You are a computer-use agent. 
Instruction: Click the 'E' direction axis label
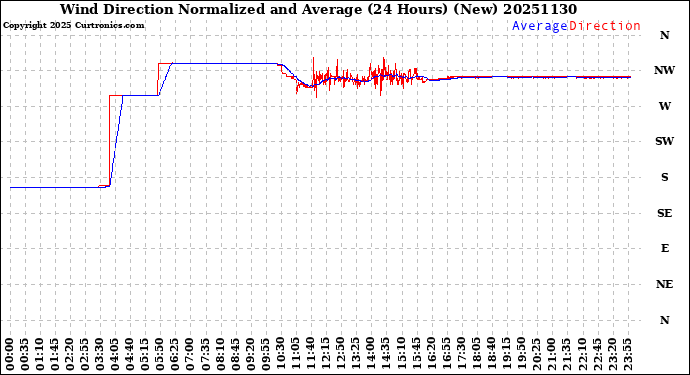(x=664, y=248)
